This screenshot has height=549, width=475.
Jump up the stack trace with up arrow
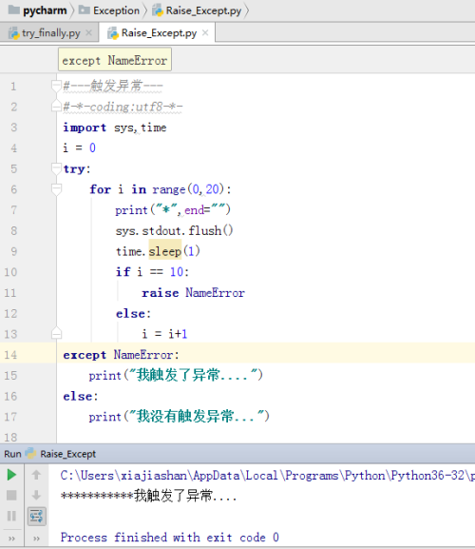36,475
